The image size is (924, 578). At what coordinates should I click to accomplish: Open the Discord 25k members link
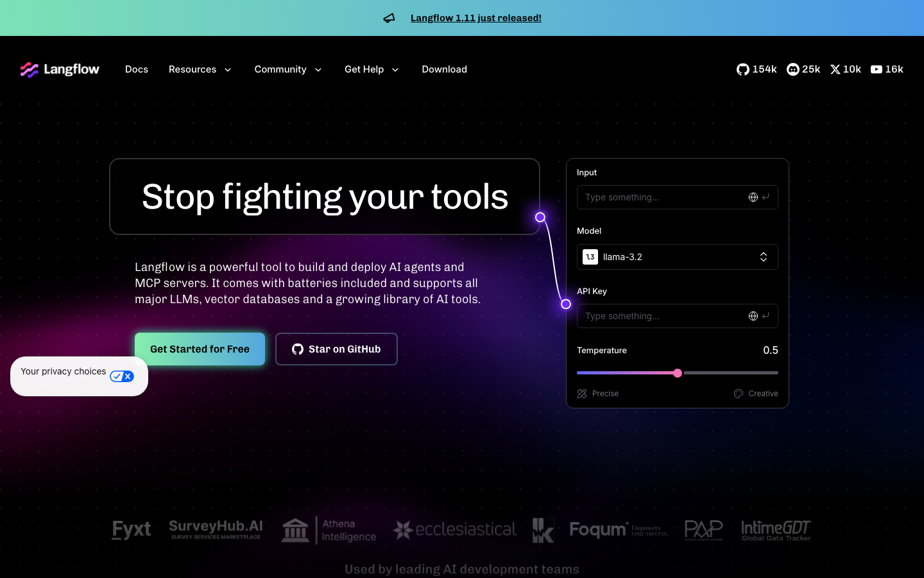tap(803, 69)
